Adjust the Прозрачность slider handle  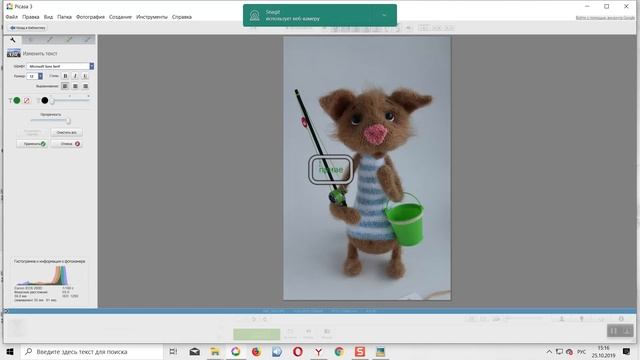[68, 121]
